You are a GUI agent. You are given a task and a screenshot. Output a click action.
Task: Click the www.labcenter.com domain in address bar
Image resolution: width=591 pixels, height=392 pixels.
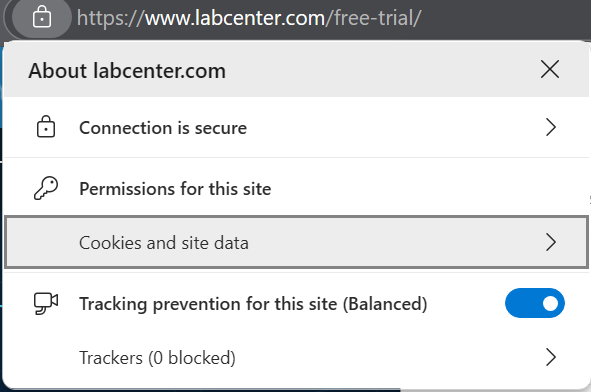(x=235, y=18)
